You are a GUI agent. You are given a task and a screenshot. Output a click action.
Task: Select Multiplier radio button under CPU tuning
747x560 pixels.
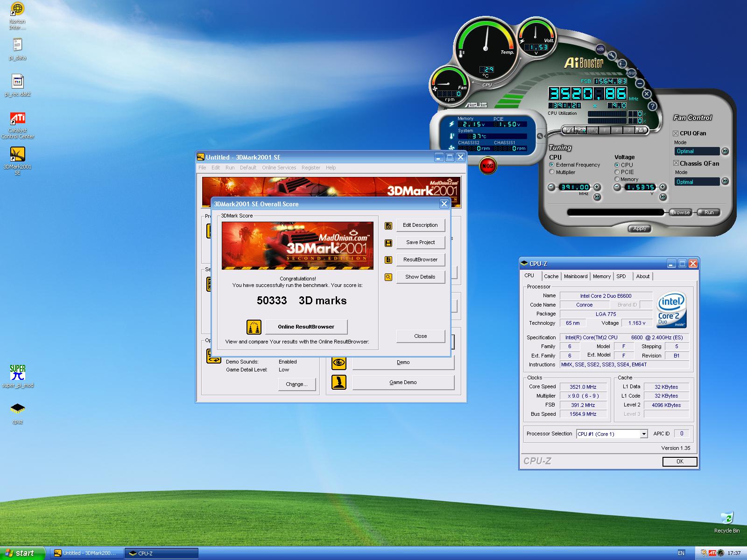click(x=552, y=172)
